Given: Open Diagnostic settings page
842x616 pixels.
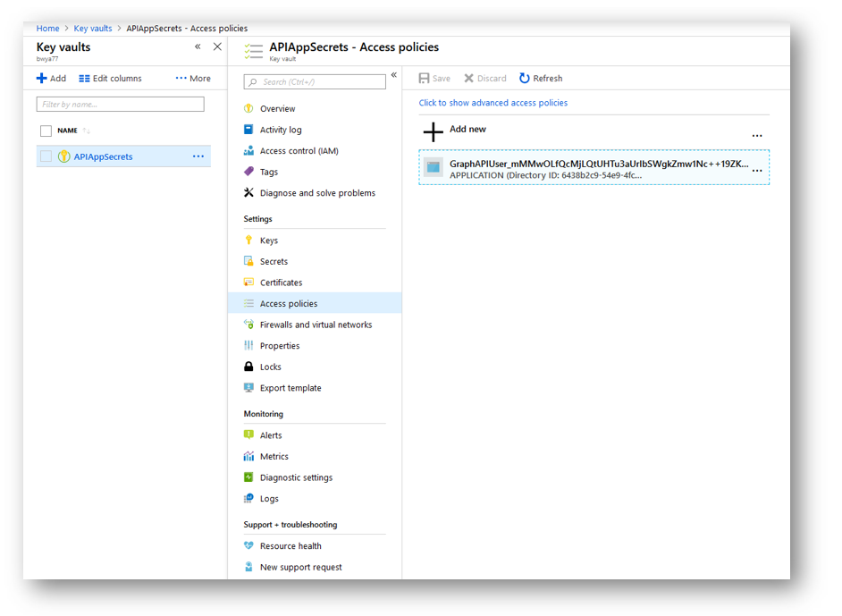Looking at the screenshot, I should coord(297,477).
